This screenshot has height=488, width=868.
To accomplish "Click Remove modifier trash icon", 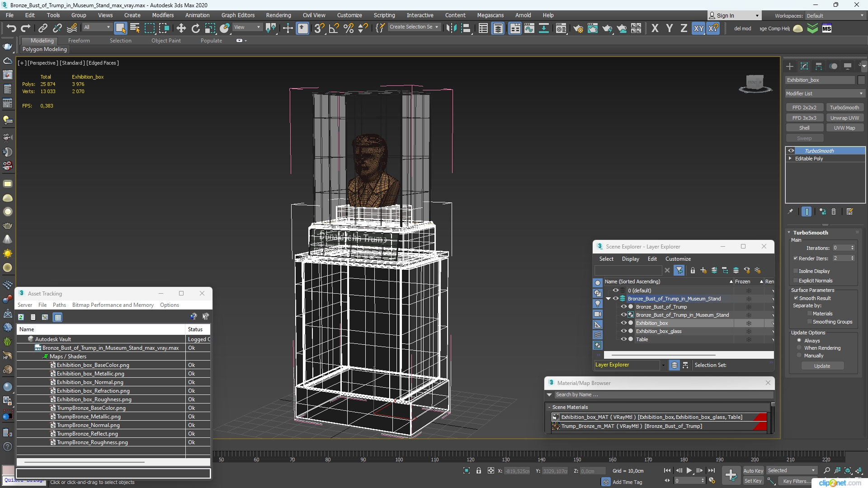I will point(834,211).
